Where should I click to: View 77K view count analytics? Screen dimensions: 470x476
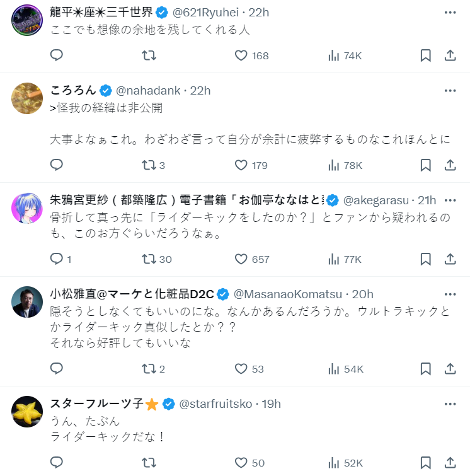(345, 259)
